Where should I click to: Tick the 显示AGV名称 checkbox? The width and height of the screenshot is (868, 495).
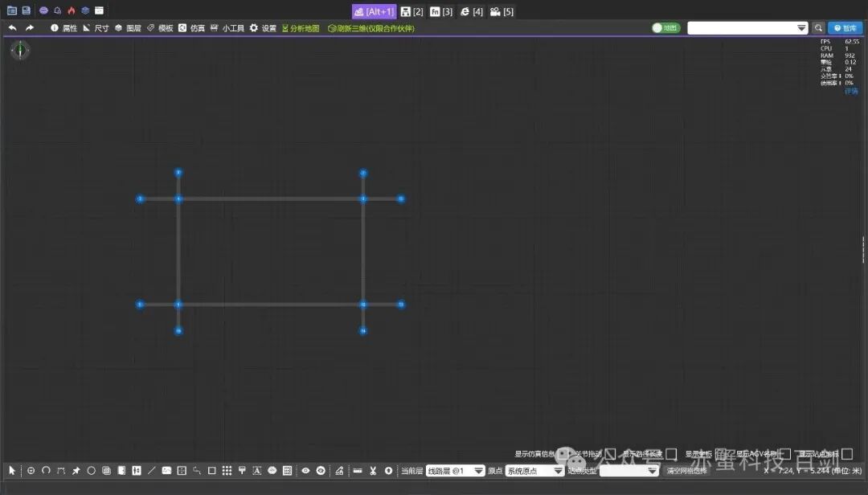click(785, 454)
